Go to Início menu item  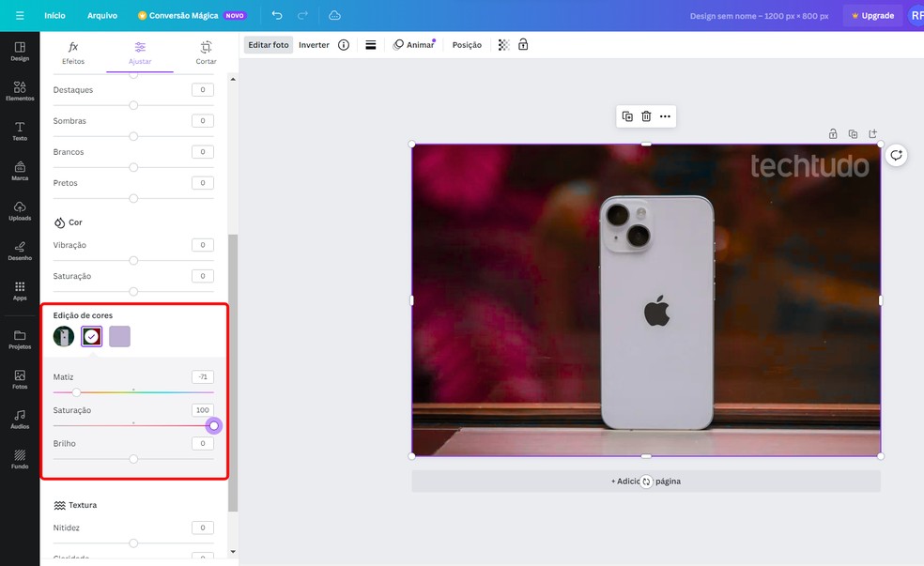pos(54,15)
